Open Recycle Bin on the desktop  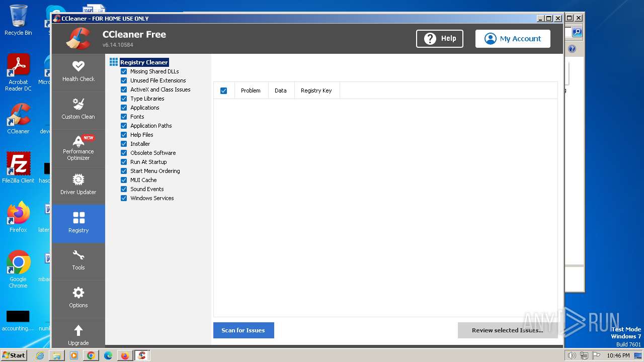point(18,20)
